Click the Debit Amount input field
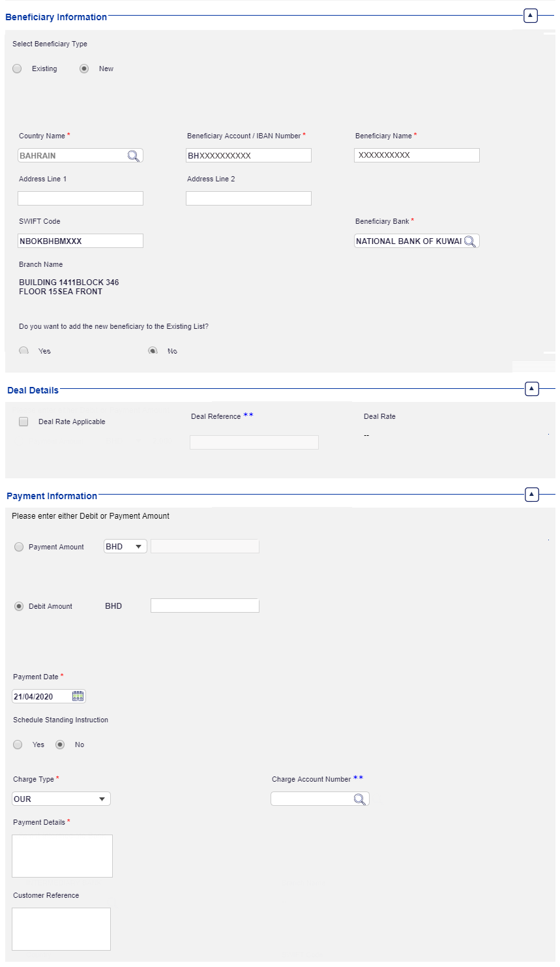This screenshot has height=967, width=560. (x=205, y=606)
